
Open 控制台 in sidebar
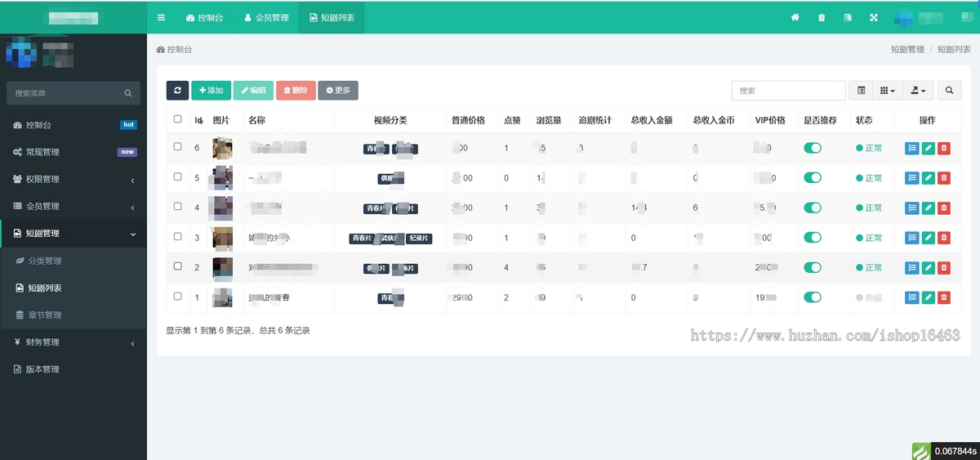pyautogui.click(x=73, y=125)
